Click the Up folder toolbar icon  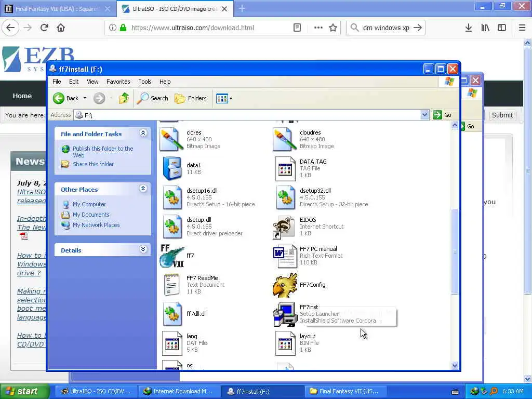[124, 98]
